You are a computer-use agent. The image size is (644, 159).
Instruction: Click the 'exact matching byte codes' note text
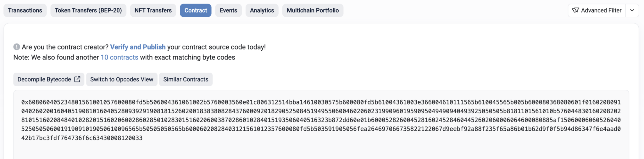187,57
